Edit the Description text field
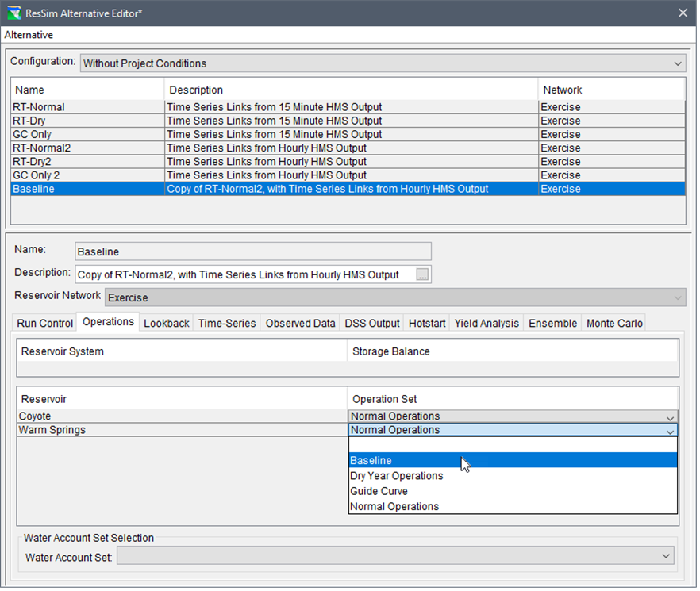 (x=245, y=275)
